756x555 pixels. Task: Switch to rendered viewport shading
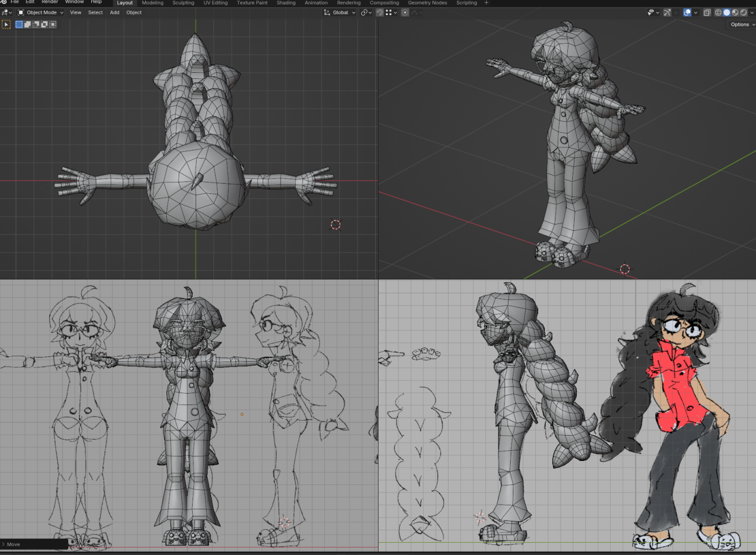(744, 12)
